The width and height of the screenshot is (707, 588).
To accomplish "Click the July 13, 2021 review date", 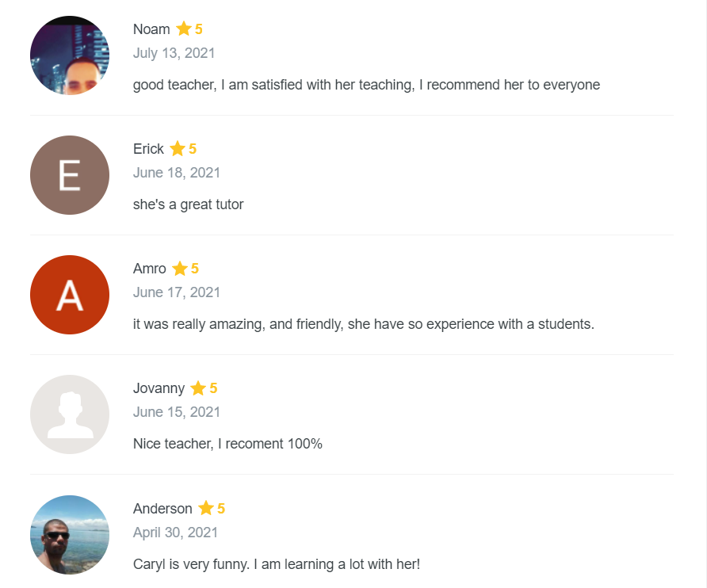I will click(x=174, y=53).
